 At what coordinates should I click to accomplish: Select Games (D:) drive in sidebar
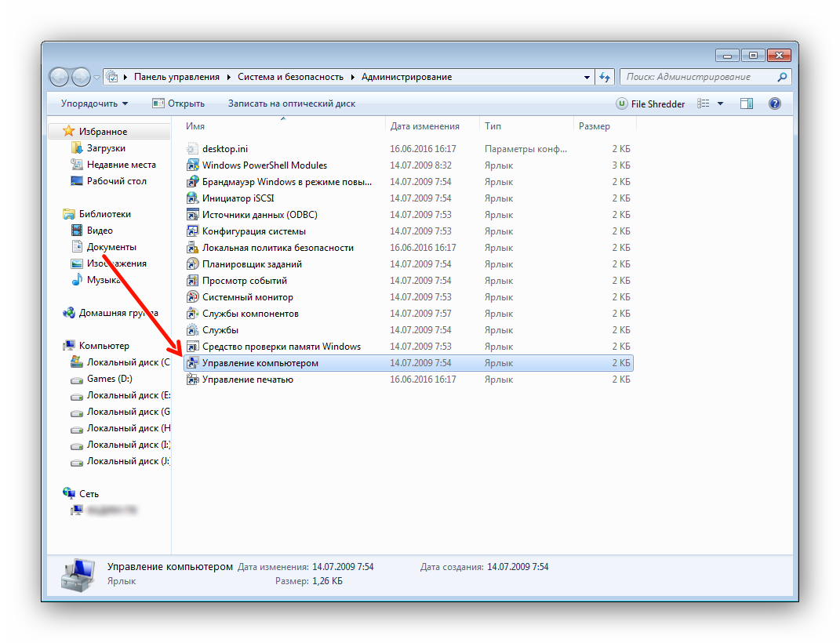[109, 379]
